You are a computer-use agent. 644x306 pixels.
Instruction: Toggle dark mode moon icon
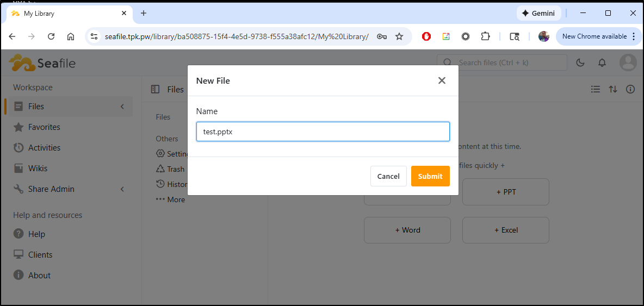[x=580, y=63]
